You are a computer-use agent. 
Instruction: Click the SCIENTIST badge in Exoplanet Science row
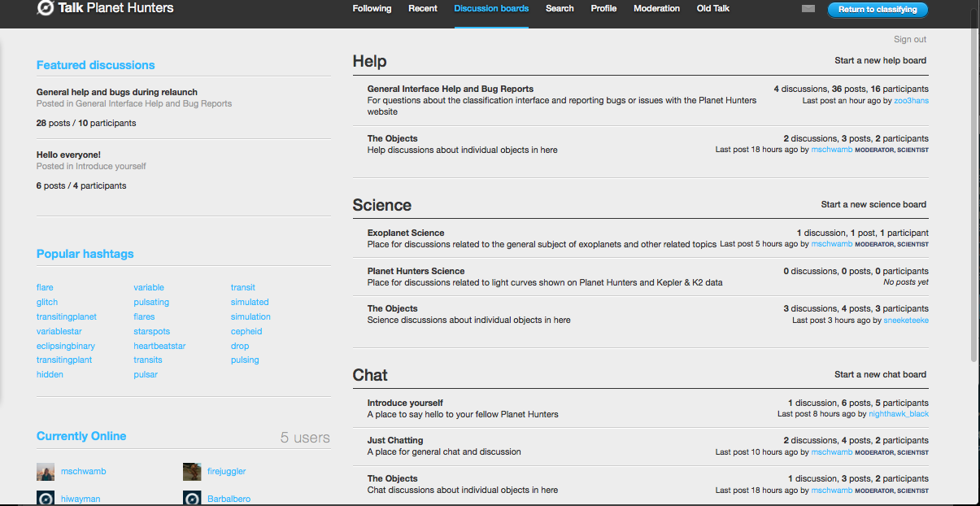click(913, 244)
